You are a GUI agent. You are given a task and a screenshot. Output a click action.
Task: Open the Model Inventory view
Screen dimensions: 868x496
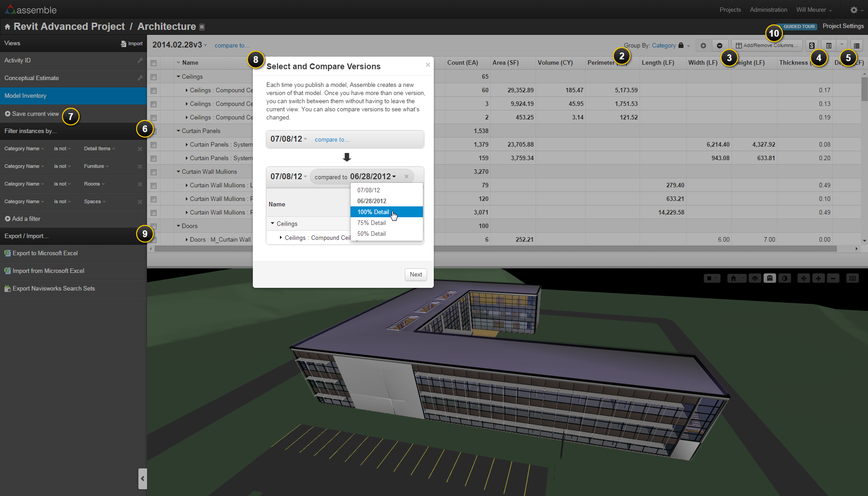click(73, 96)
